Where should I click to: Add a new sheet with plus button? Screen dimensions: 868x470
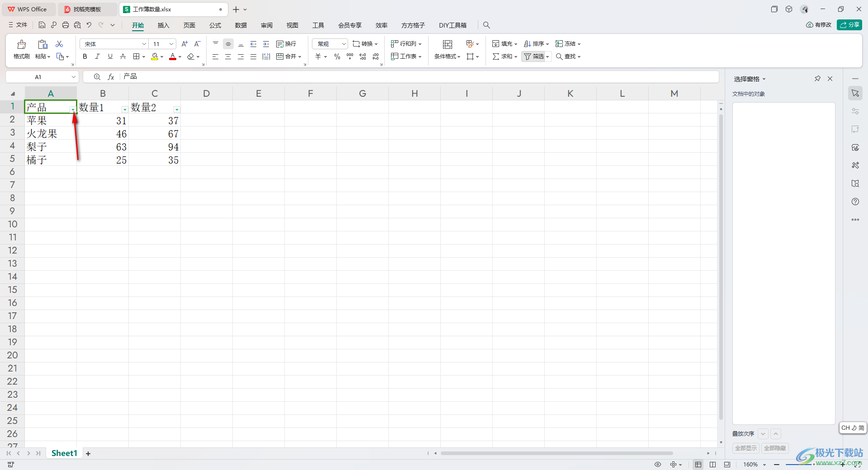(x=88, y=453)
